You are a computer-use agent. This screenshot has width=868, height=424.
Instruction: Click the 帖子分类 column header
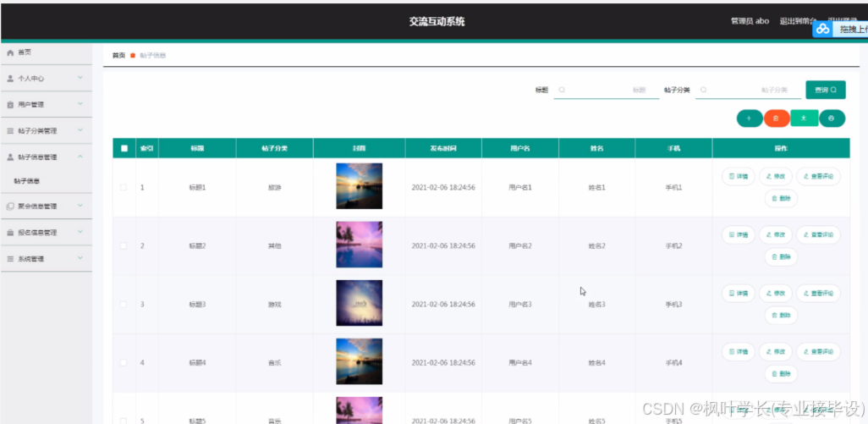pyautogui.click(x=275, y=148)
